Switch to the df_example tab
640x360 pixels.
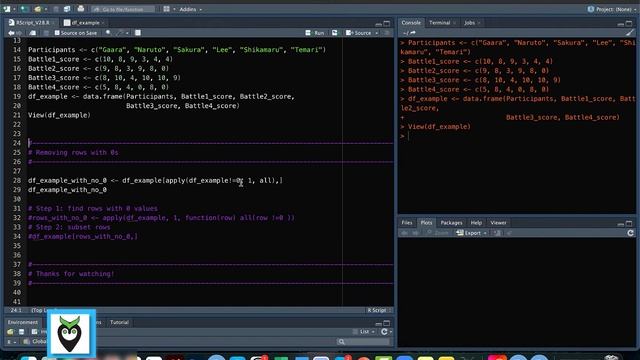(x=85, y=23)
